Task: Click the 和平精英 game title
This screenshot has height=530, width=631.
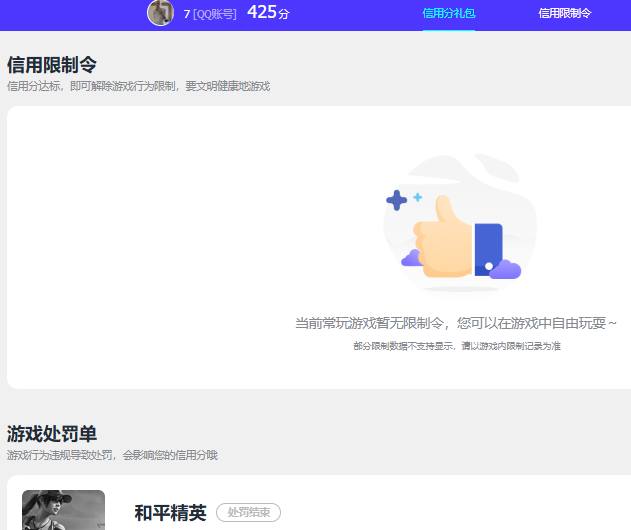Action: click(x=171, y=513)
